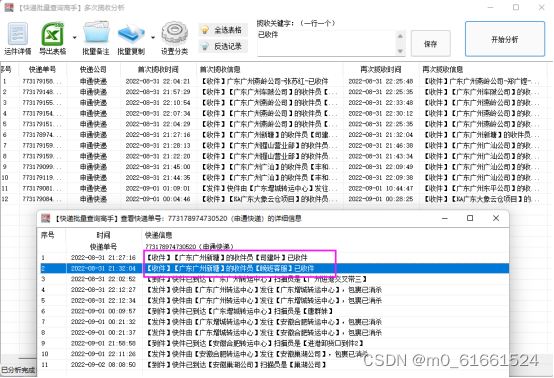Click 反选记录 to invert the selection
Viewport: 554px width, 378px height.
[x=223, y=46]
